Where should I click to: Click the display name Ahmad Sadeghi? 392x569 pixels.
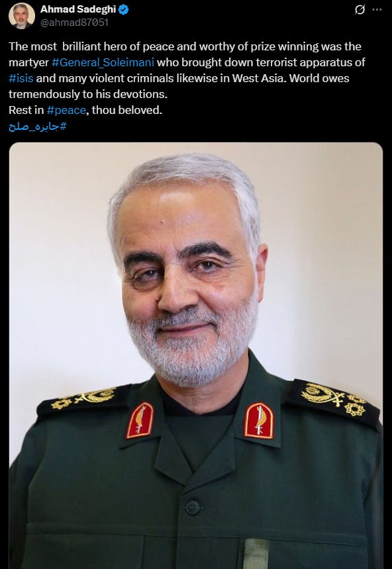click(x=78, y=10)
